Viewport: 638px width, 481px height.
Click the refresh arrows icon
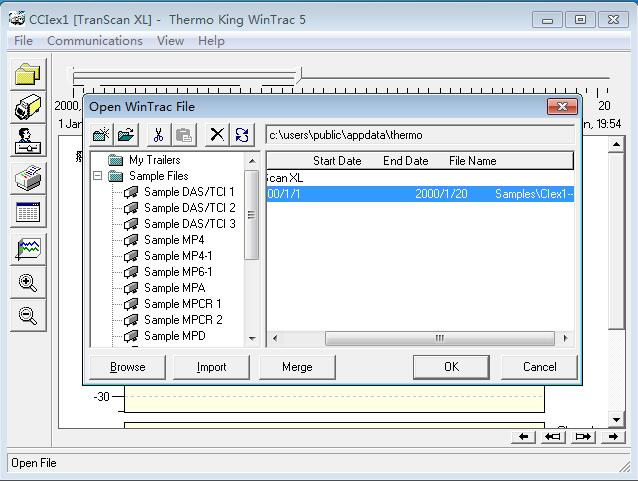242,135
